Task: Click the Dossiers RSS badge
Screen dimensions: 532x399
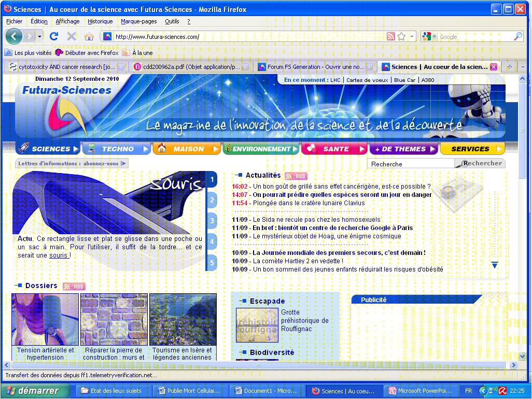Action: [74, 287]
